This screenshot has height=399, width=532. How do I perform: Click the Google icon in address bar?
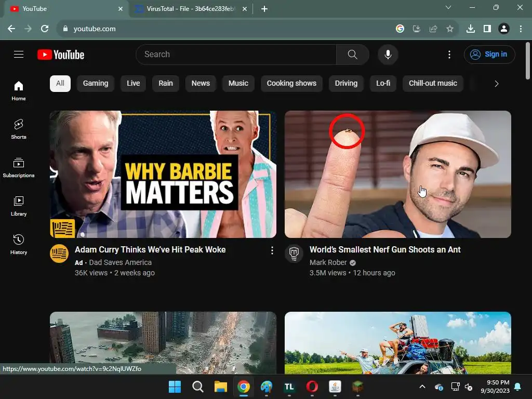[400, 29]
